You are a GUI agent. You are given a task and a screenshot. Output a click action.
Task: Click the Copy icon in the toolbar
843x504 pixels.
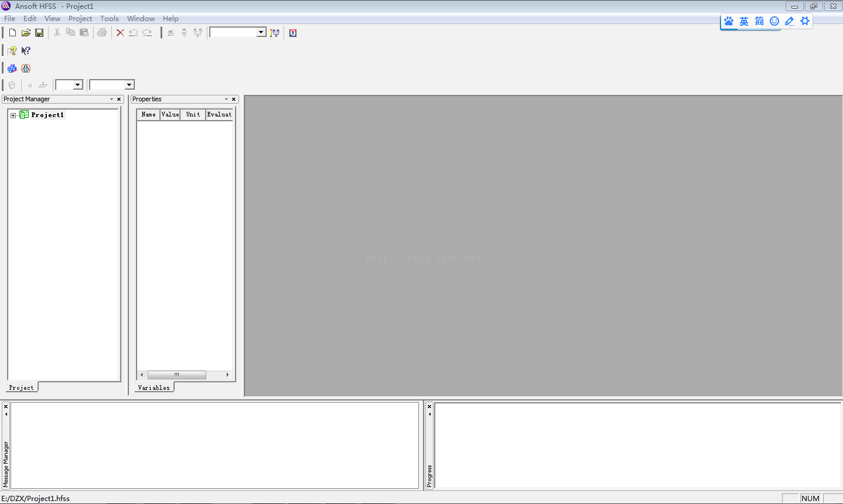[x=70, y=33]
